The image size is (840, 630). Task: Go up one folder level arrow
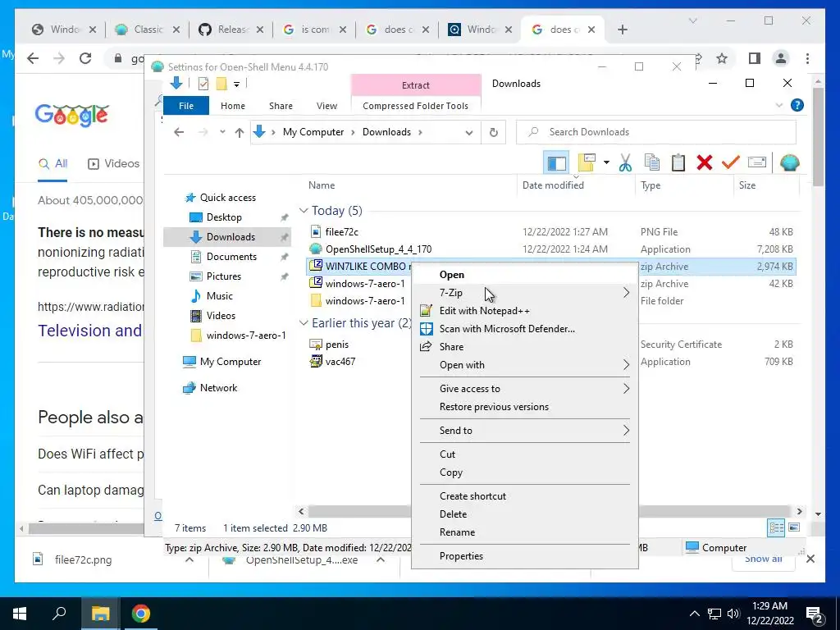click(x=240, y=132)
